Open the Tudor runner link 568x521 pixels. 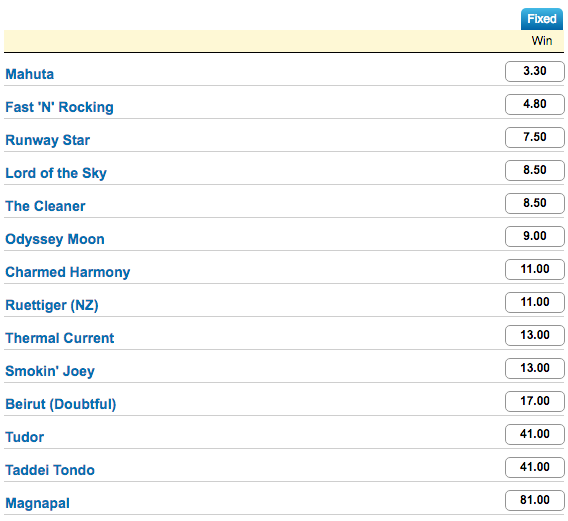pyautogui.click(x=25, y=437)
